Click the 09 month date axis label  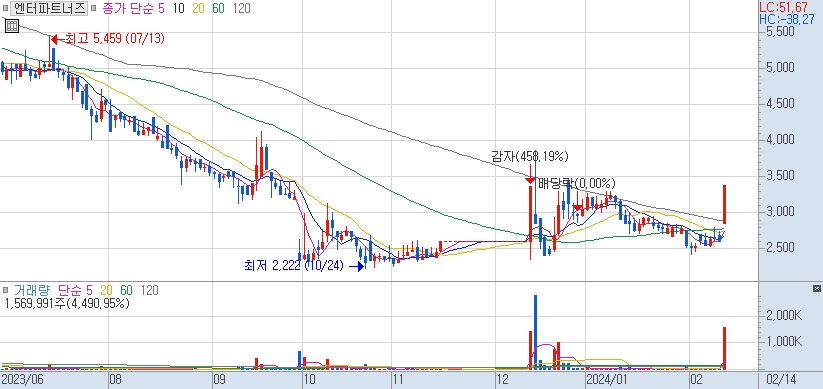(x=219, y=379)
